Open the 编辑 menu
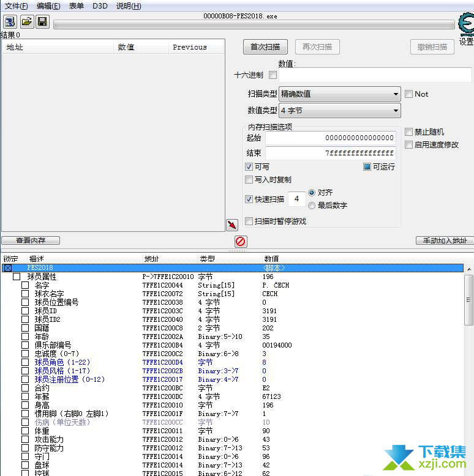 pyautogui.click(x=48, y=6)
